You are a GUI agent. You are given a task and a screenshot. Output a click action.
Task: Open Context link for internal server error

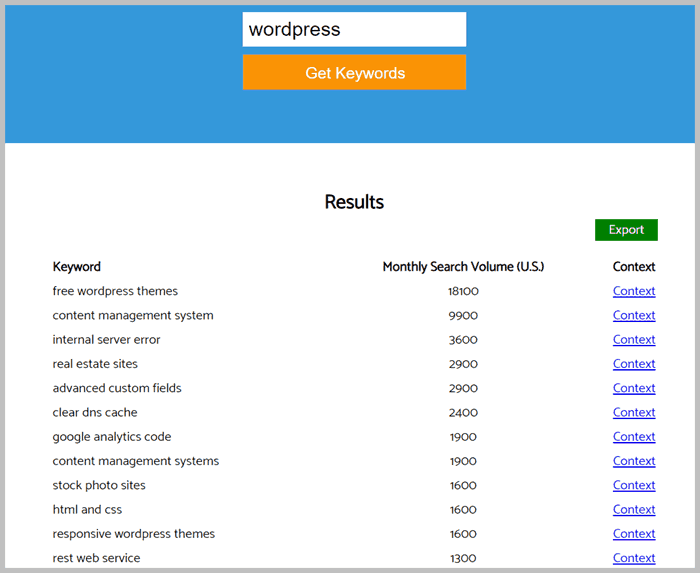point(633,340)
